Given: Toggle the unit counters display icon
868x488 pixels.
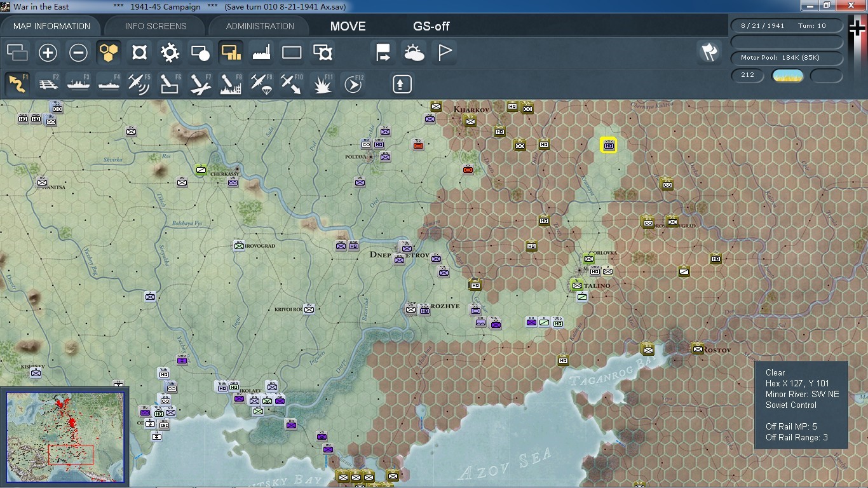Looking at the screenshot, I should coord(17,53).
